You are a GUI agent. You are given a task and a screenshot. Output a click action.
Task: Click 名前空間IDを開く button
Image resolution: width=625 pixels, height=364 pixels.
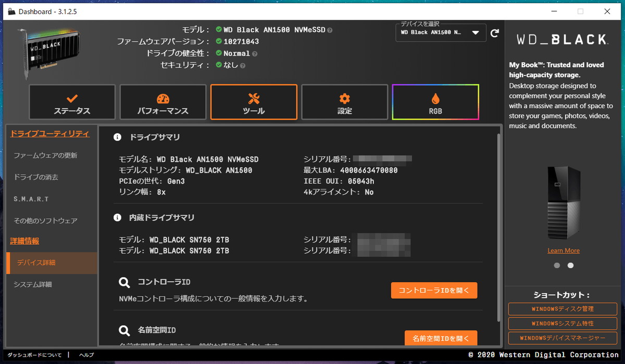pos(441,338)
